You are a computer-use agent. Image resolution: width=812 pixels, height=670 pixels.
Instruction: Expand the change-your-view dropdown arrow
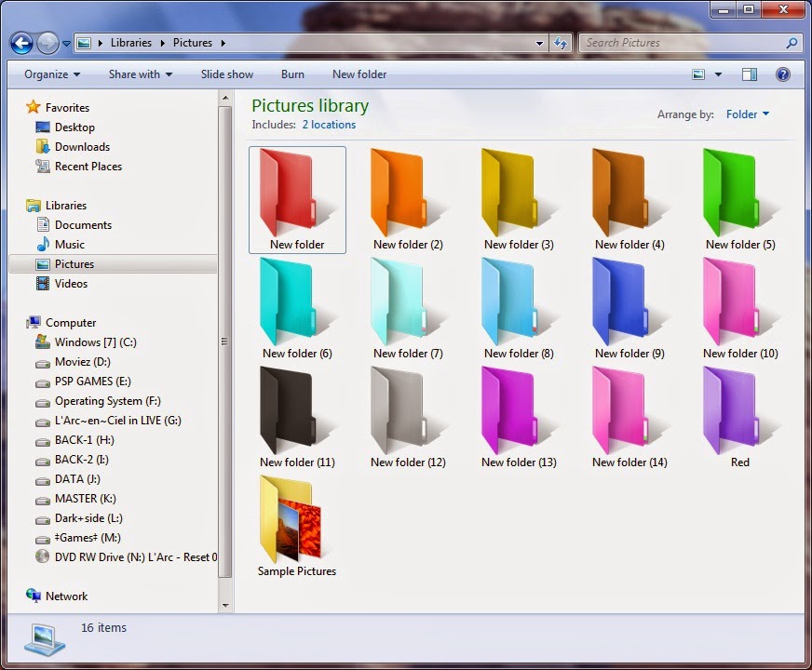point(717,74)
